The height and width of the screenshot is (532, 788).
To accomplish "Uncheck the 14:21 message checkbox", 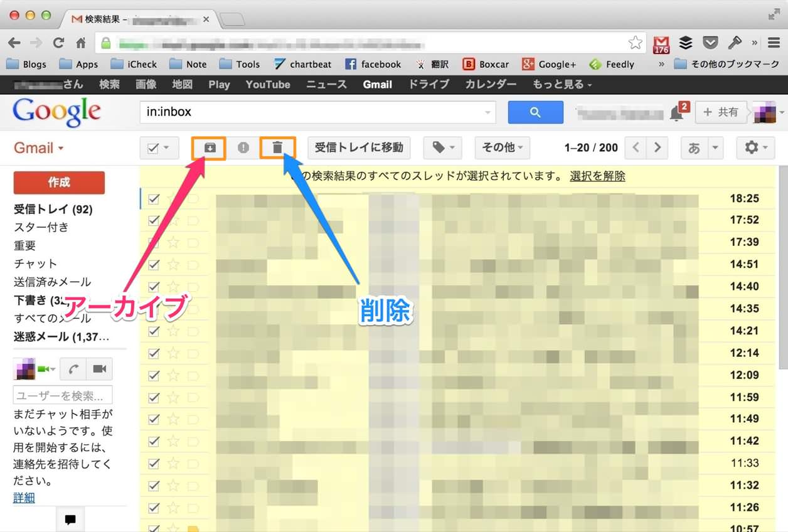I will click(x=154, y=331).
